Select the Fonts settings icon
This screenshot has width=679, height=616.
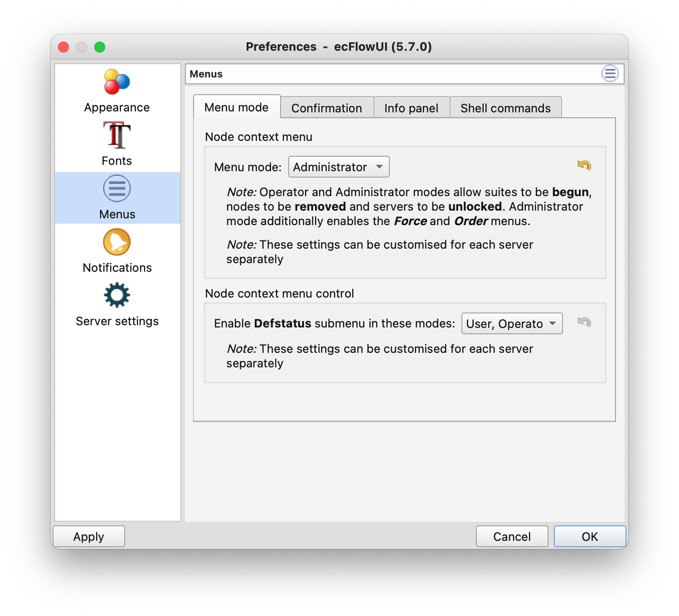pos(116,143)
